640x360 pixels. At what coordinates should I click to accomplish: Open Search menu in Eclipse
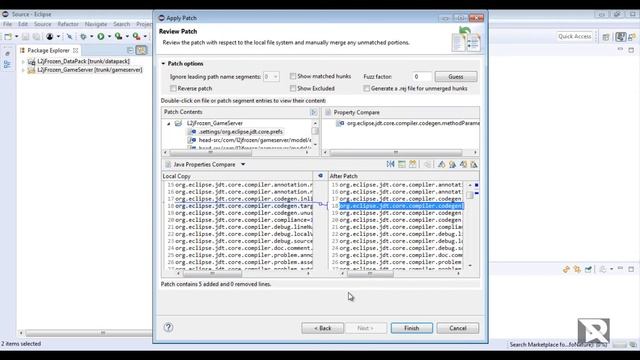coord(122,24)
